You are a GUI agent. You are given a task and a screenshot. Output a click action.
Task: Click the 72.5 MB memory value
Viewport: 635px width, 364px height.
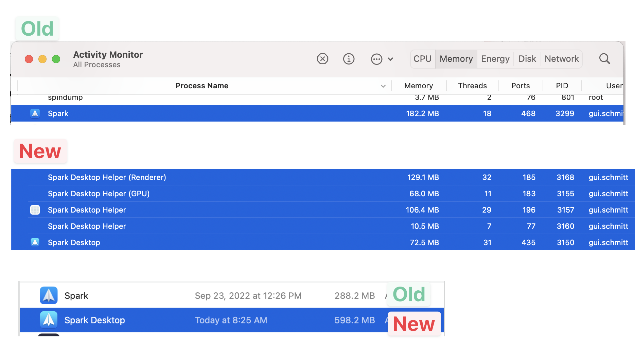[424, 242]
